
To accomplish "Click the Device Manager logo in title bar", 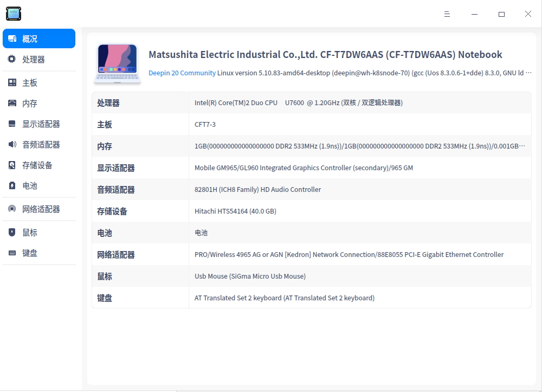I will coord(14,14).
